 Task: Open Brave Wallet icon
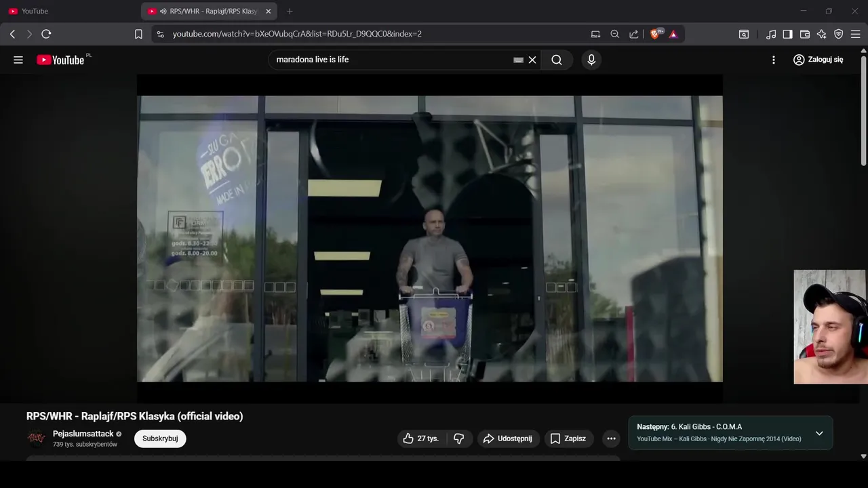[x=805, y=34]
